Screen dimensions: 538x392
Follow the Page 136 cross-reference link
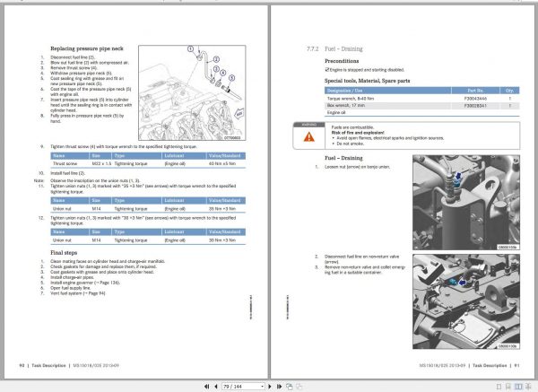[108, 283]
